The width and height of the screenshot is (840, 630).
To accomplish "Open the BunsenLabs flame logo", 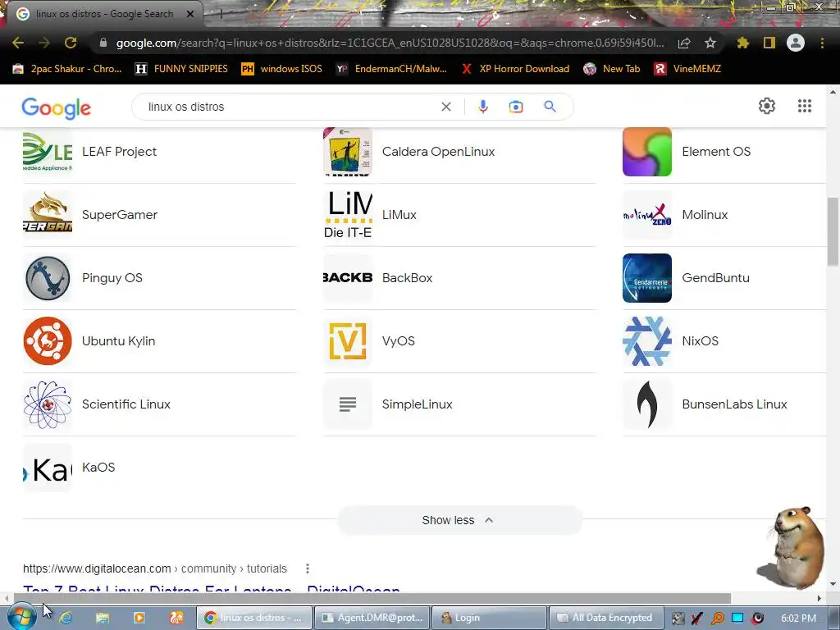I will coord(647,404).
